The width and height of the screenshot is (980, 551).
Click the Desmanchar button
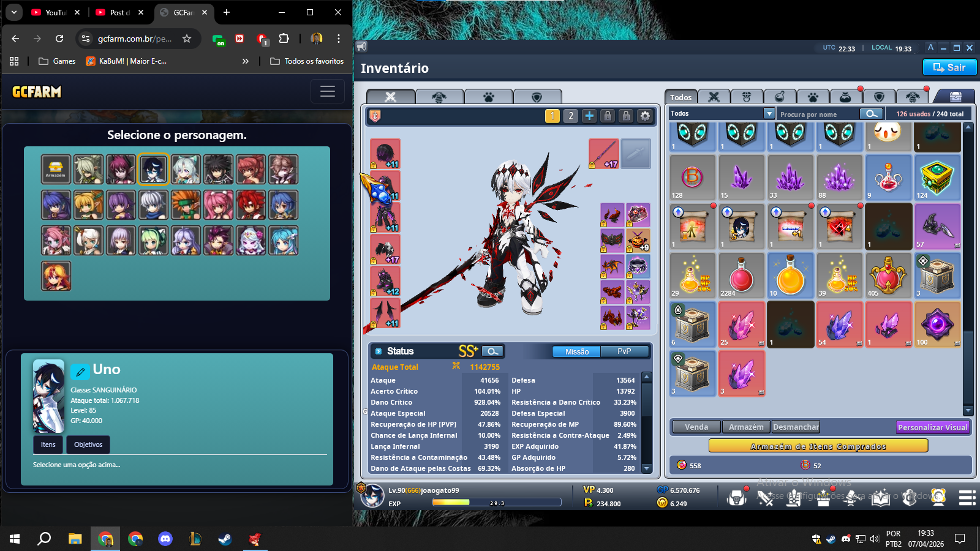tap(796, 427)
